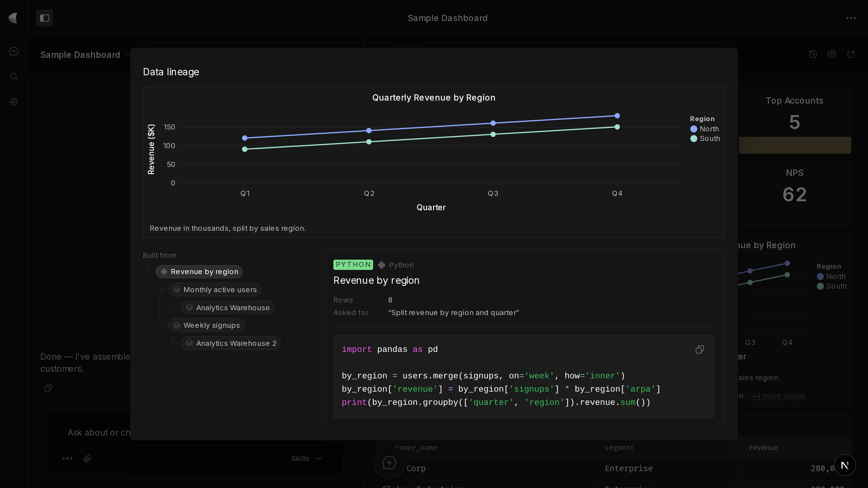This screenshot has height=488, width=868.
Task: Copy the Python code snippet
Action: [700, 349]
